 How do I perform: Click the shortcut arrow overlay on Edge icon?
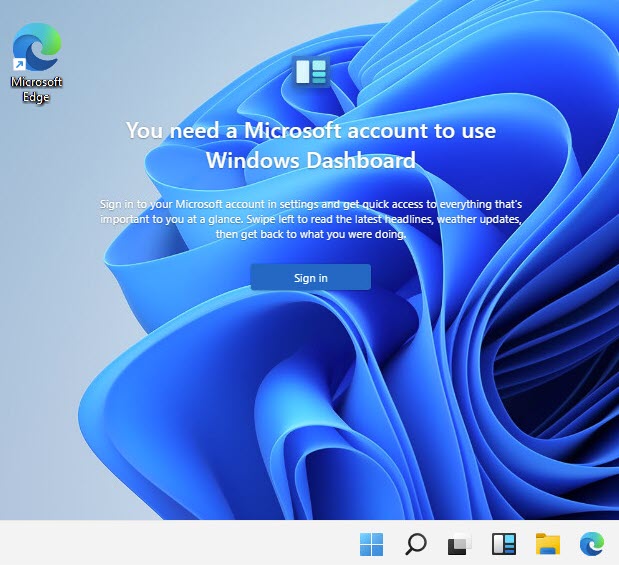click(x=18, y=65)
